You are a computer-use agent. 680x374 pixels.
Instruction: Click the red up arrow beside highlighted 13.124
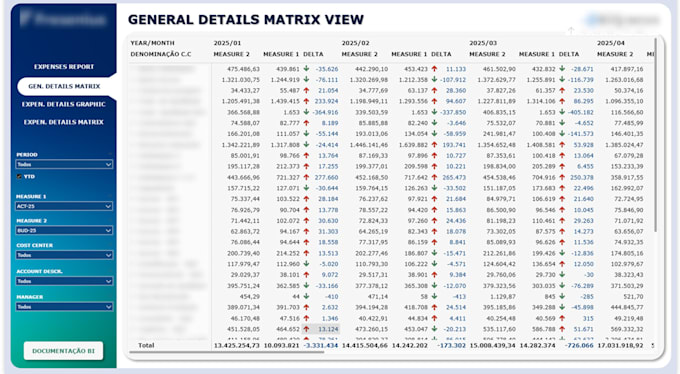[306, 329]
